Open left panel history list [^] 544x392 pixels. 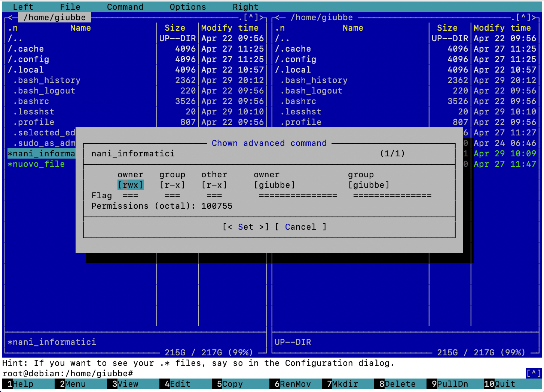[x=251, y=17]
